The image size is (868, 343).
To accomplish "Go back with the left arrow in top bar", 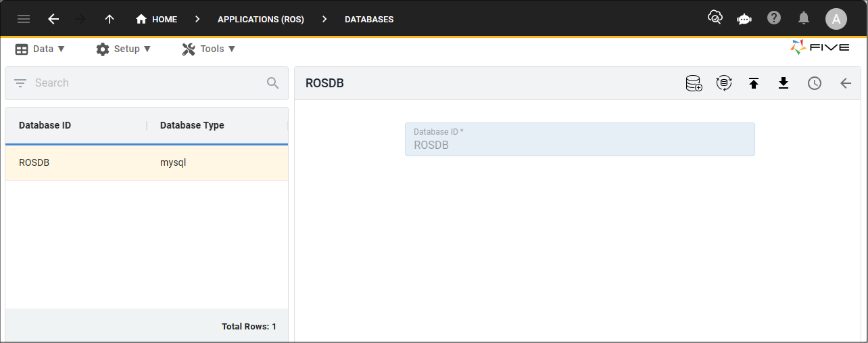I will [53, 19].
